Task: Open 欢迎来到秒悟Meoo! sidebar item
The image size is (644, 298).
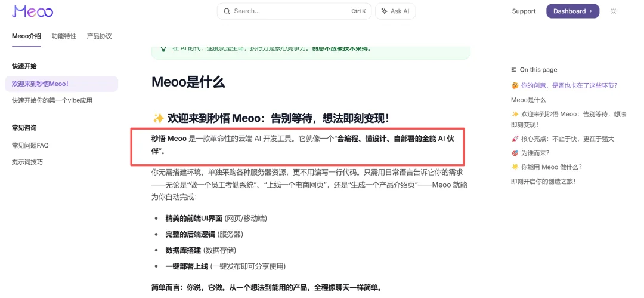Action: click(61, 84)
